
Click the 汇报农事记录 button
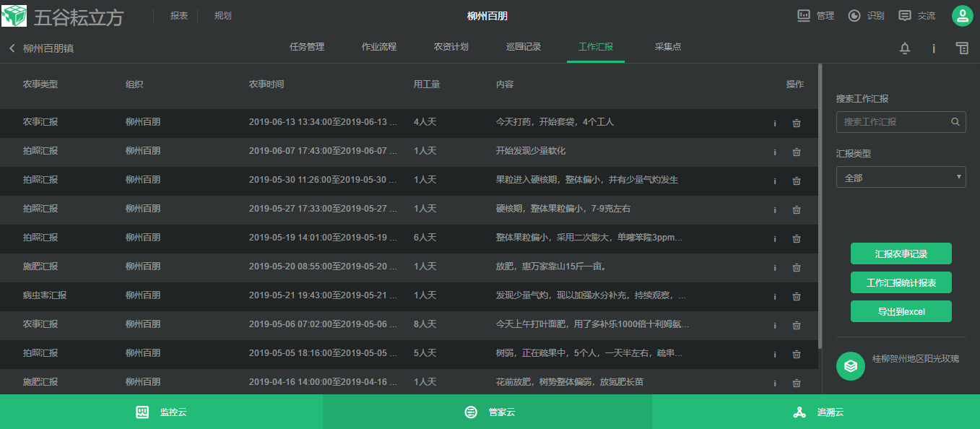coord(901,253)
